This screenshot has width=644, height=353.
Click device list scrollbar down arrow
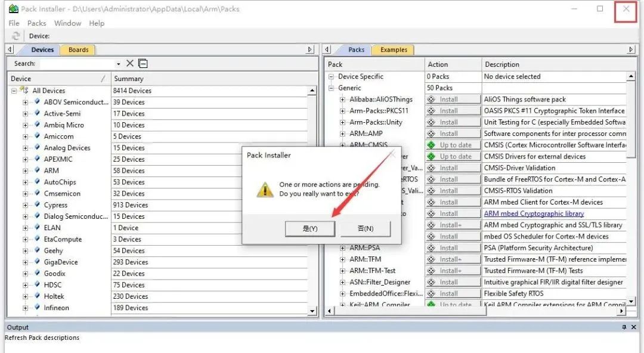tap(312, 311)
